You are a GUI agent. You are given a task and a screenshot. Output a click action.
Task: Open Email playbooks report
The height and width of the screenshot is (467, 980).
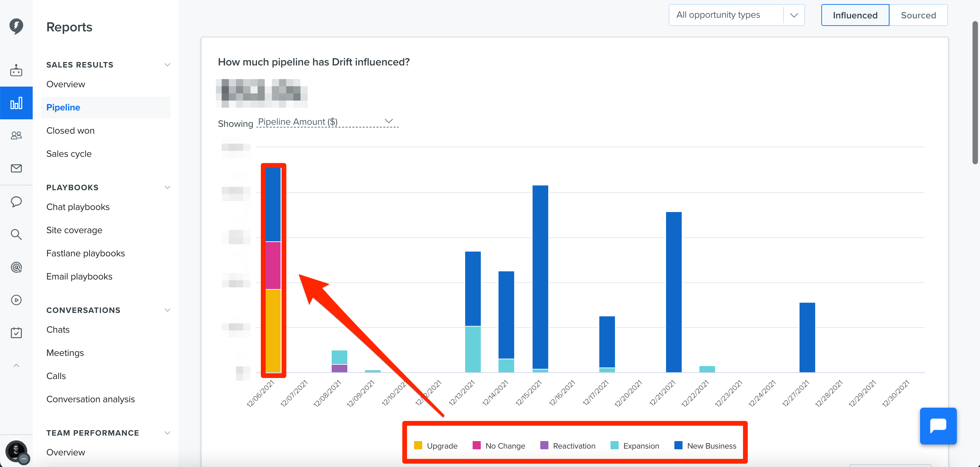(79, 276)
